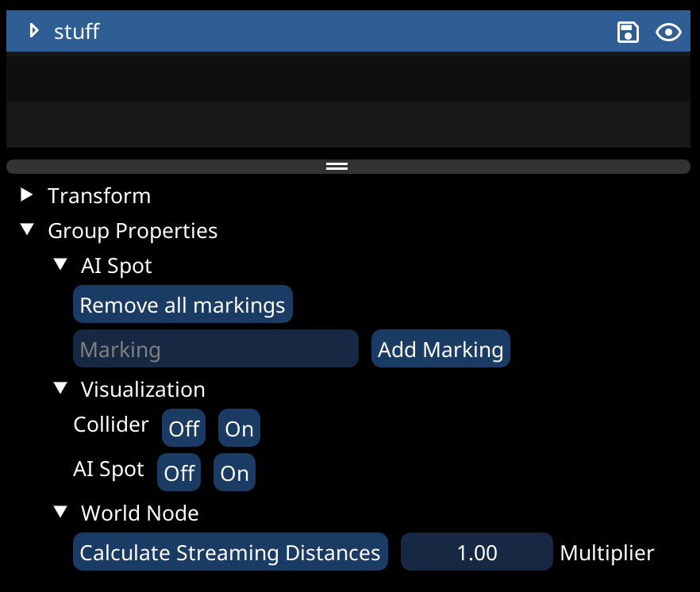This screenshot has width=700, height=592.
Task: Collapse the Group Properties section
Action: (28, 230)
